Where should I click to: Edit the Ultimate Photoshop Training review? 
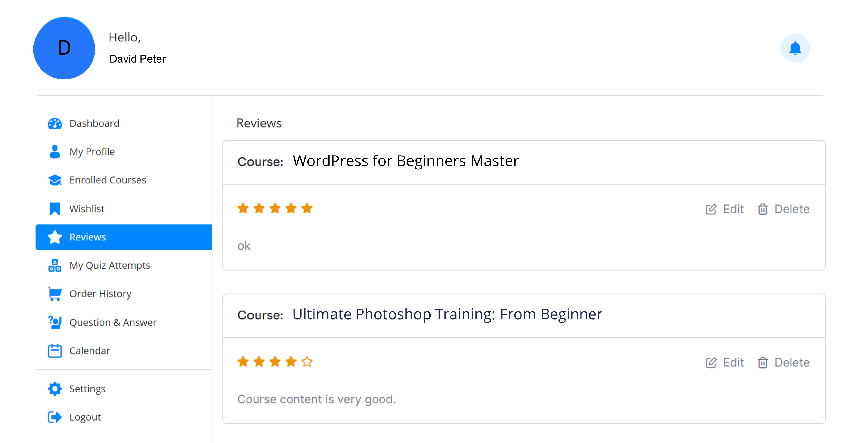(x=725, y=362)
